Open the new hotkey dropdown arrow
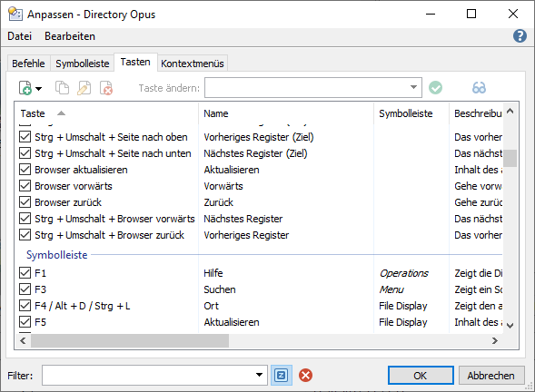 point(38,89)
